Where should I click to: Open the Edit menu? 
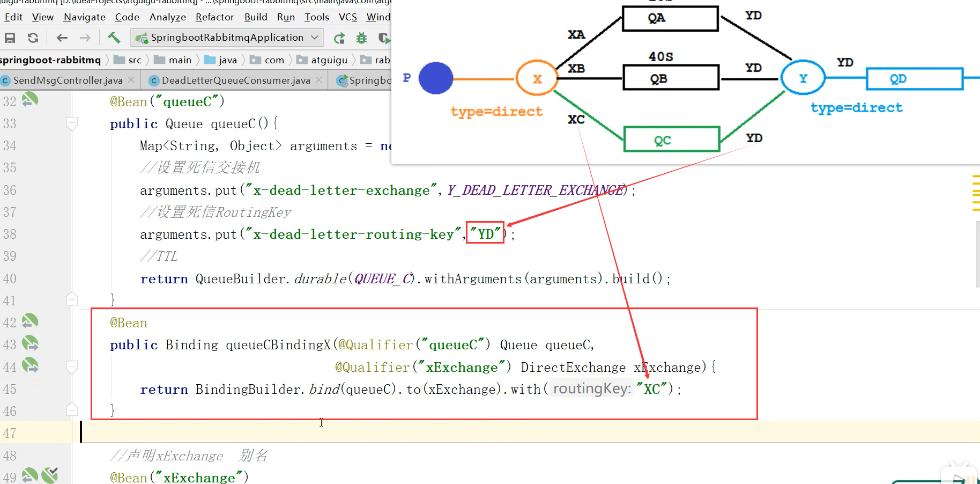[13, 17]
